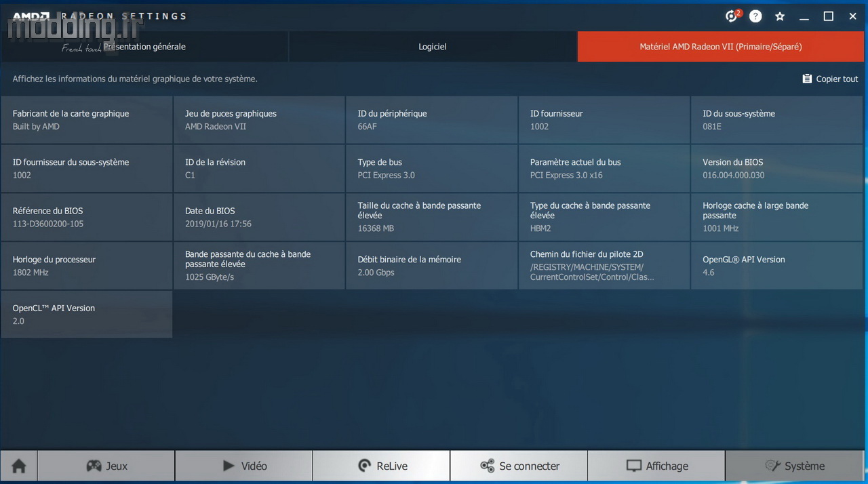
Task: Click the value Built by AMD
Action: (36, 127)
